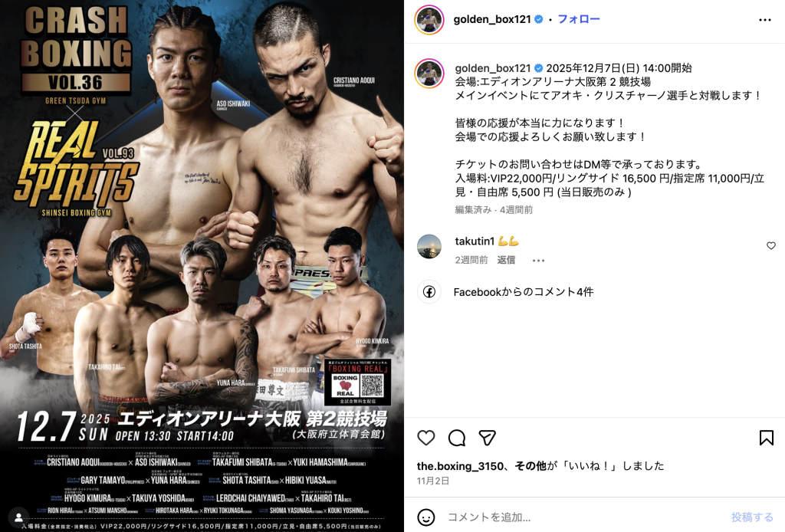Open the three-dot more options menu at top
Viewport: 785px width, 532px height.
765,19
